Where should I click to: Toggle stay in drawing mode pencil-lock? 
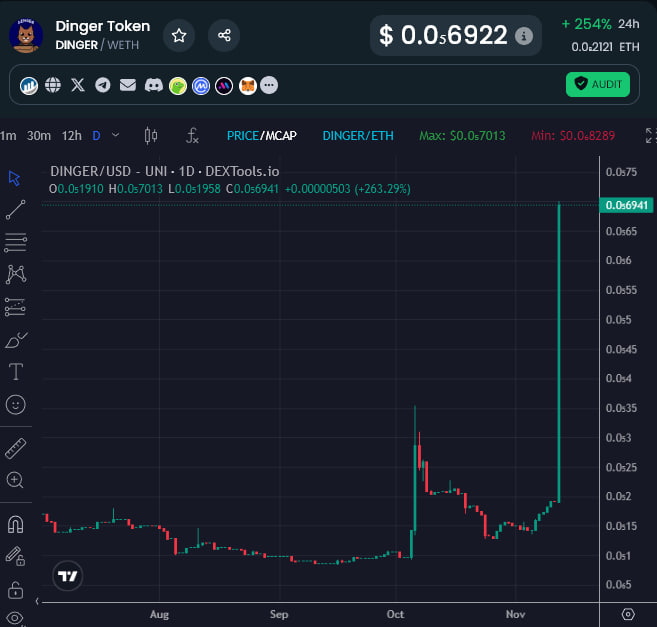(15, 557)
